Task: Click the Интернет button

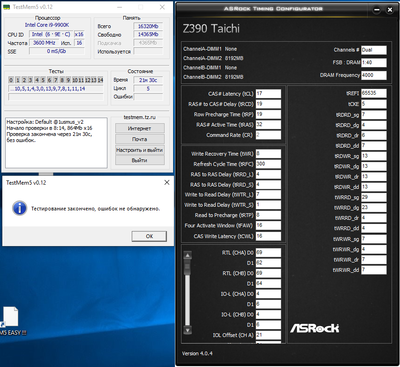Action: pos(140,128)
